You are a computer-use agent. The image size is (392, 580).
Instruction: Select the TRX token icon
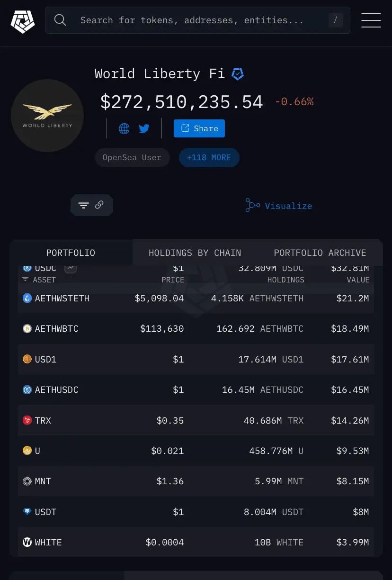[27, 420]
